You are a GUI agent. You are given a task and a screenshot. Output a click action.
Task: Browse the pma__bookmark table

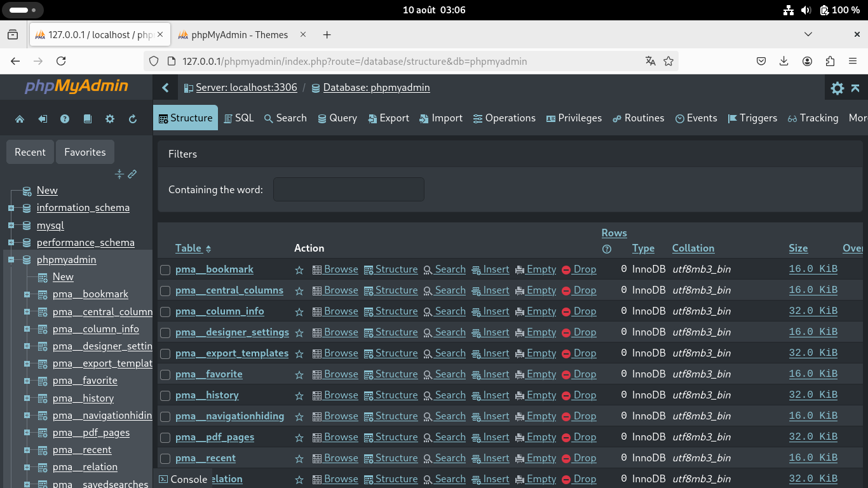point(335,269)
